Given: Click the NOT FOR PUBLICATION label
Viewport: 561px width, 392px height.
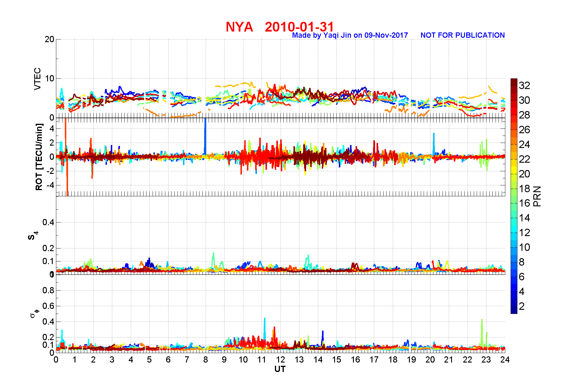Looking at the screenshot, I should (x=463, y=35).
